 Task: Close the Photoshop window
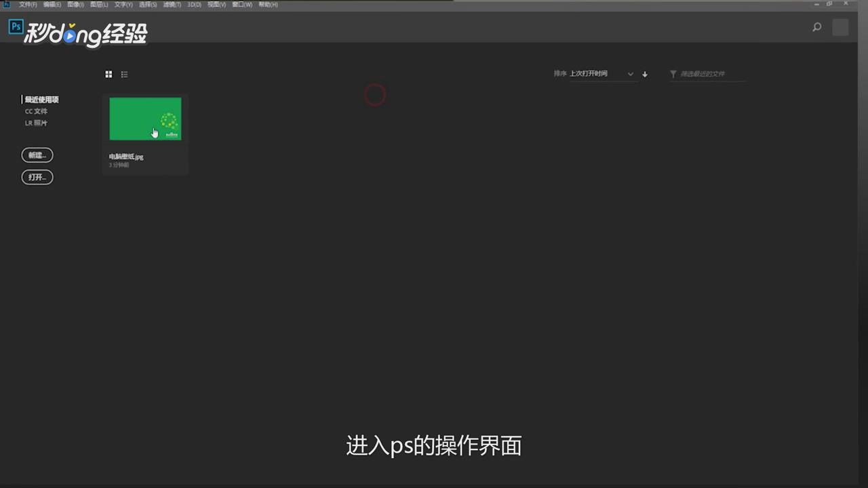click(x=846, y=4)
